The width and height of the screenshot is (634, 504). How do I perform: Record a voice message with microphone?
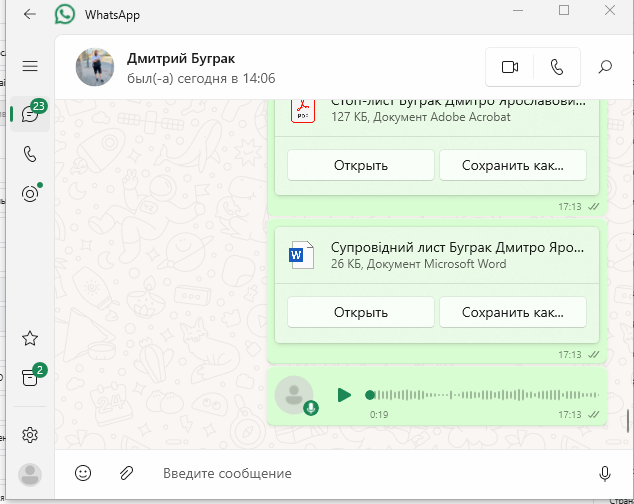click(x=605, y=473)
